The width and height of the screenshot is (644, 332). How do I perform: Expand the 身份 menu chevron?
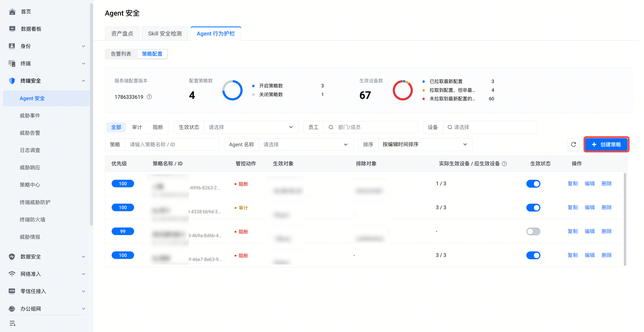83,46
